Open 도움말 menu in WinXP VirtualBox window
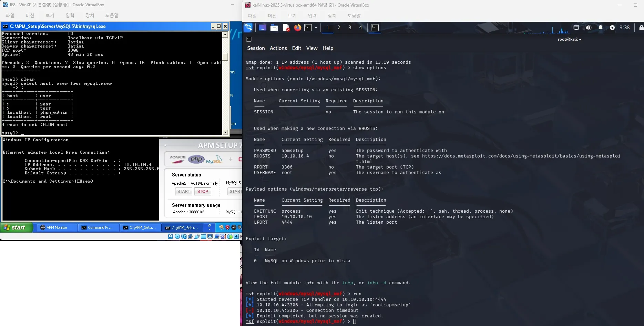 tap(112, 16)
